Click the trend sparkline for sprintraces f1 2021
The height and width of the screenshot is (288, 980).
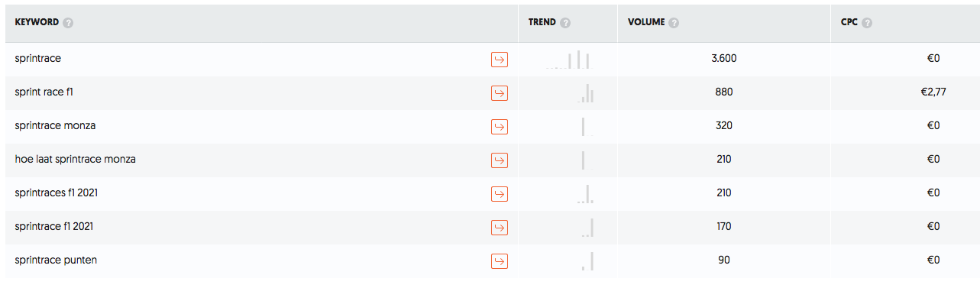coord(585,193)
